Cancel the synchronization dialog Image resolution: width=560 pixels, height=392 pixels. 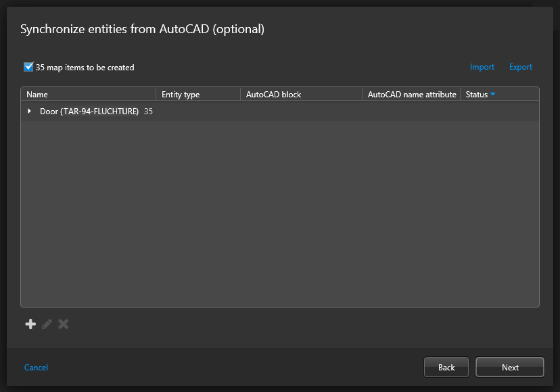pos(36,368)
